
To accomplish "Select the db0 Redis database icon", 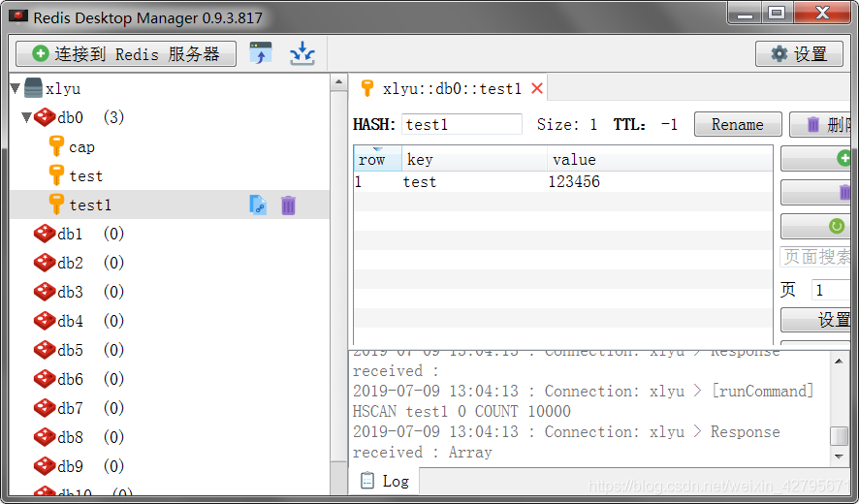I will click(x=45, y=117).
